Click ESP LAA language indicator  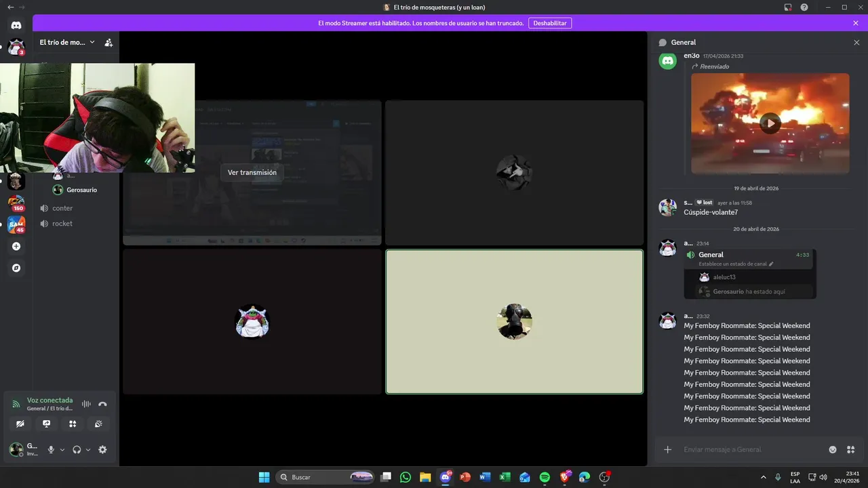point(795,477)
